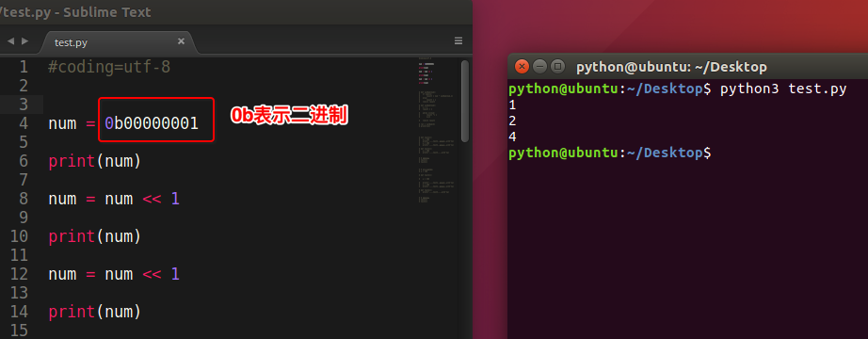Click second num << 1 statement
The height and width of the screenshot is (339, 868).
click(x=114, y=274)
